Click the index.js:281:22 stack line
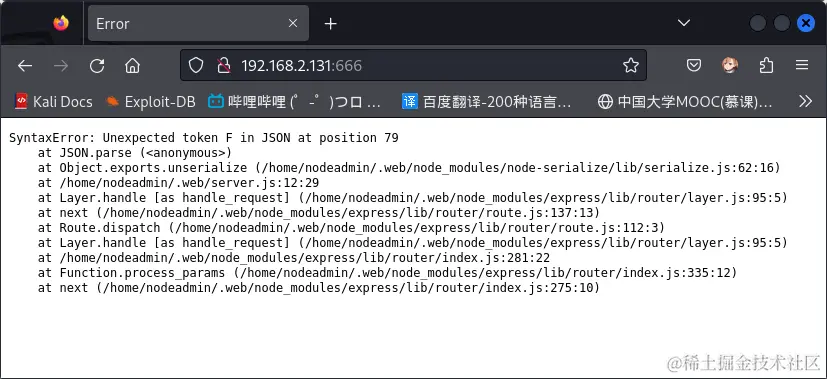 (294, 258)
